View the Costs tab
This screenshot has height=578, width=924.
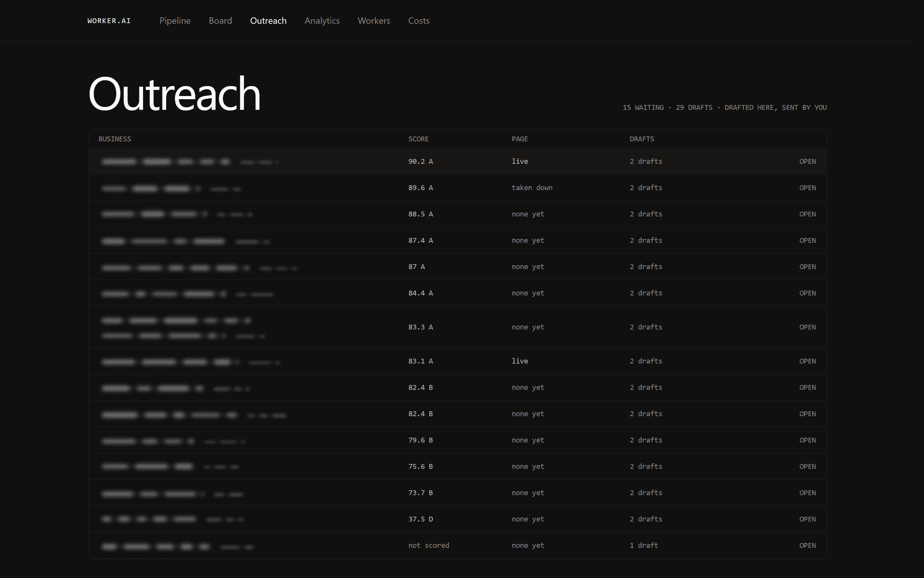point(419,21)
